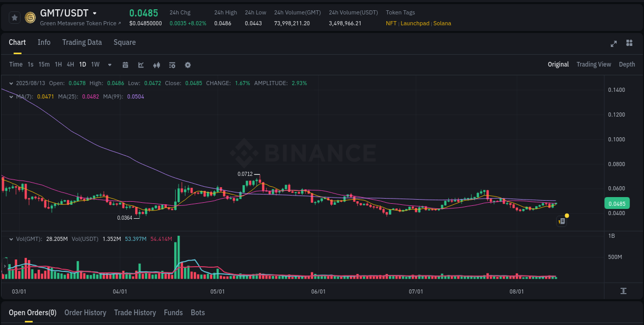Click the green 0.0485 price tag on axis
The height and width of the screenshot is (325, 644).
pyautogui.click(x=617, y=203)
